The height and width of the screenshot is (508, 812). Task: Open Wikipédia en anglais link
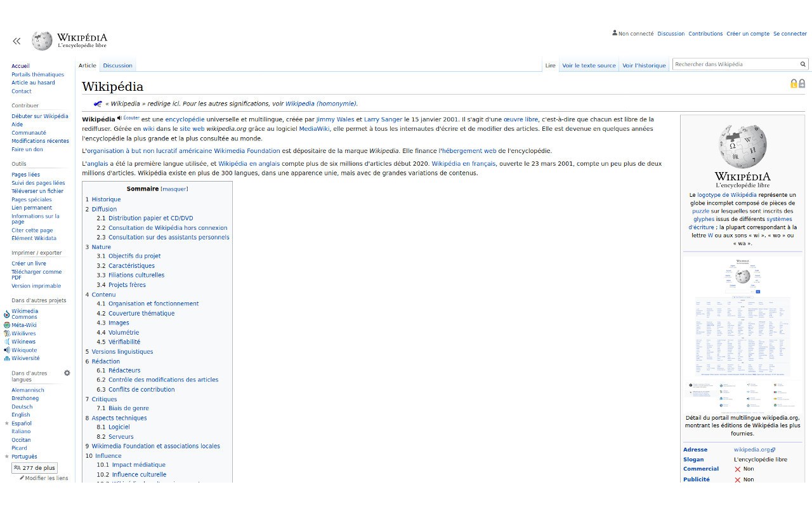point(249,164)
